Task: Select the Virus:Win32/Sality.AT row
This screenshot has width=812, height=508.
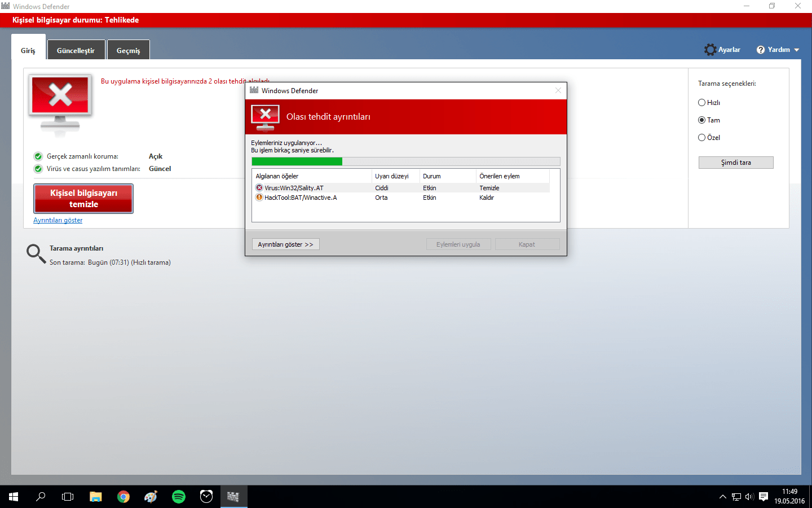Action: [x=402, y=188]
